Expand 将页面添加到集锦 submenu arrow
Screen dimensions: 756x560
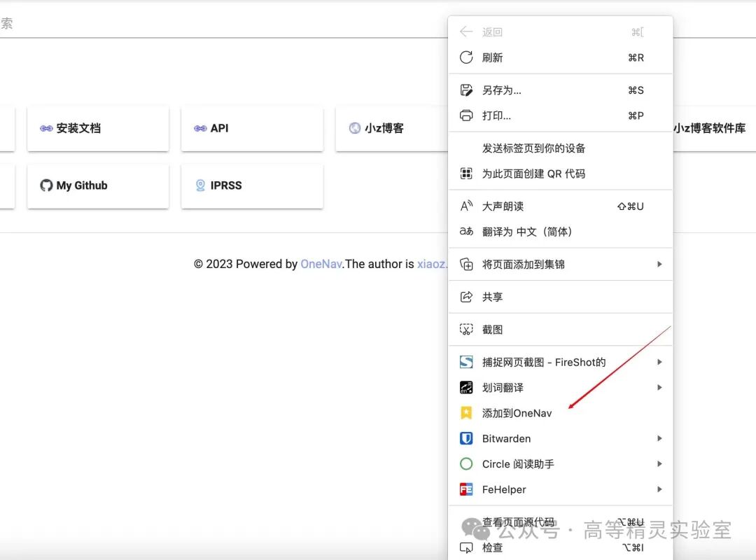tap(659, 265)
